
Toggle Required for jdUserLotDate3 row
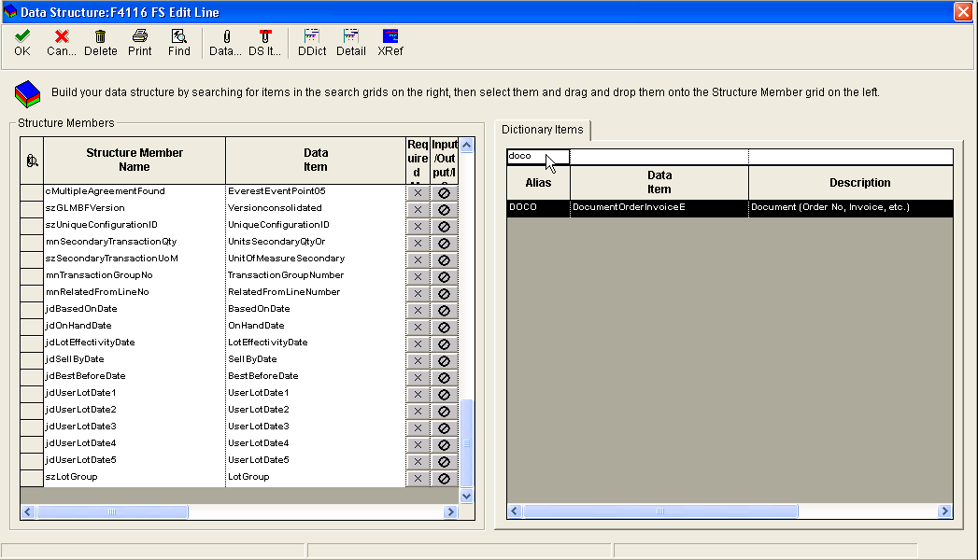tap(418, 428)
